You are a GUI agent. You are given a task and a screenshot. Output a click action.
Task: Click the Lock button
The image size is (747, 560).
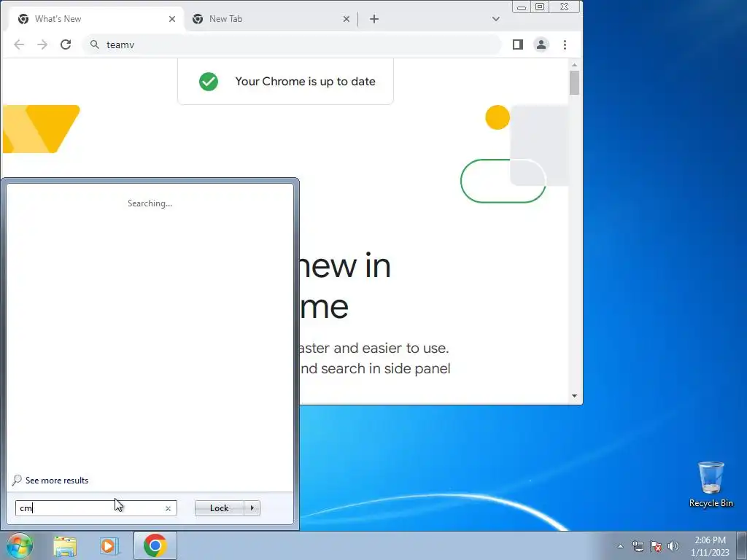(219, 508)
